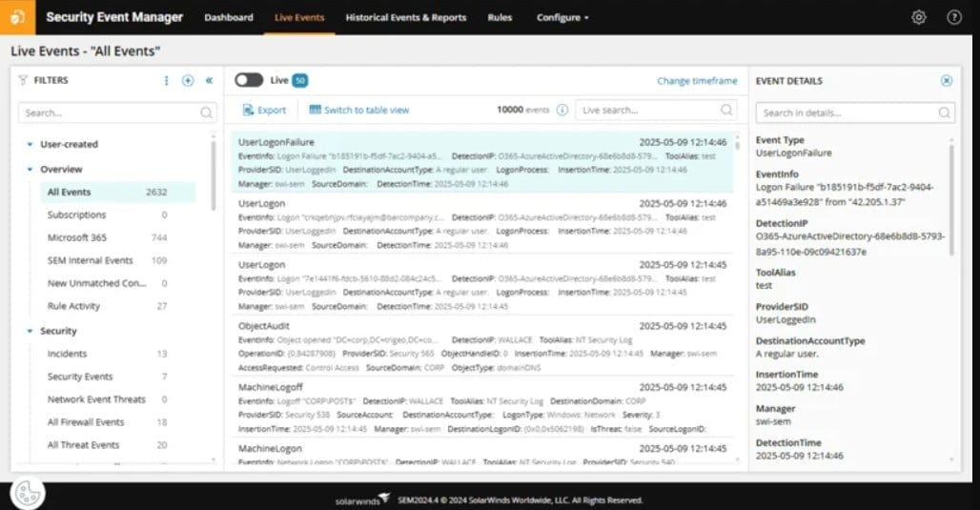Click the filters list scrollbar
The height and width of the screenshot is (510, 980).
pos(214,176)
